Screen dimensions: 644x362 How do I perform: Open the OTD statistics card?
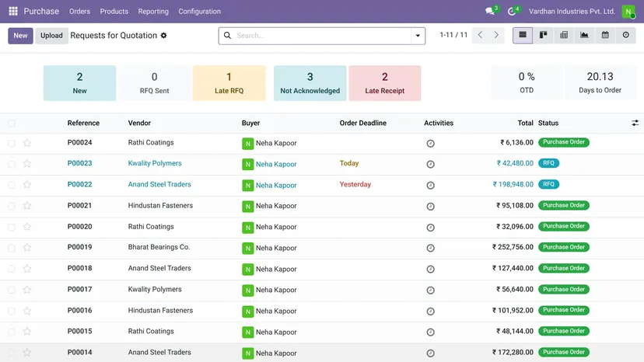527,82
